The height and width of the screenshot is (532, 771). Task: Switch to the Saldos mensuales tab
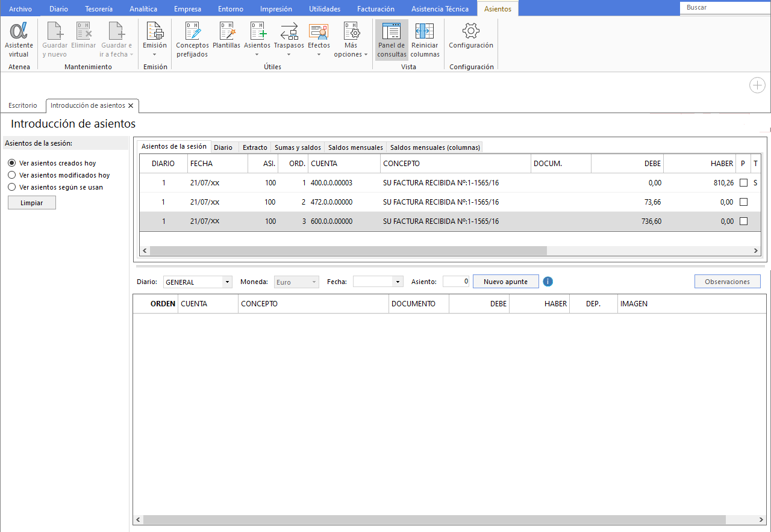pyautogui.click(x=355, y=147)
